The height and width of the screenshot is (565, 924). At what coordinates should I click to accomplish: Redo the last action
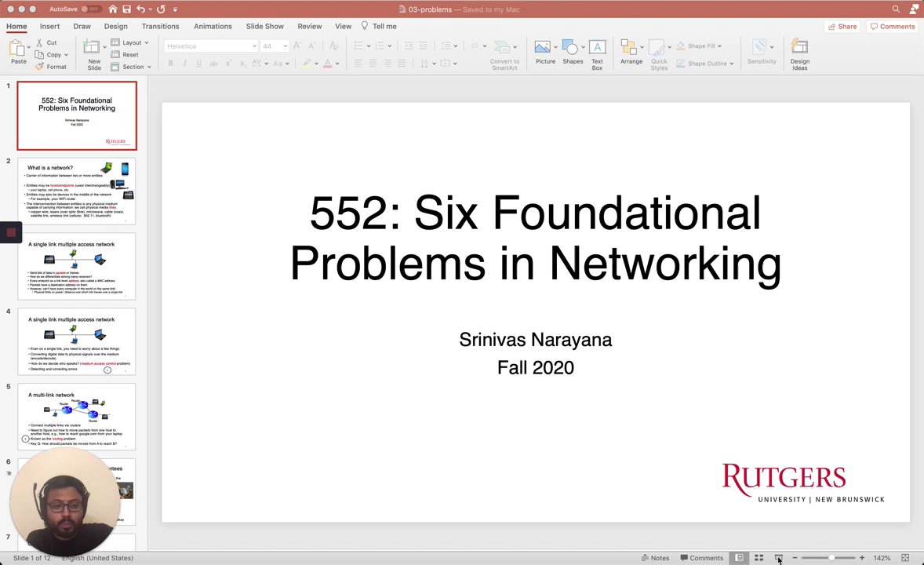click(x=161, y=9)
